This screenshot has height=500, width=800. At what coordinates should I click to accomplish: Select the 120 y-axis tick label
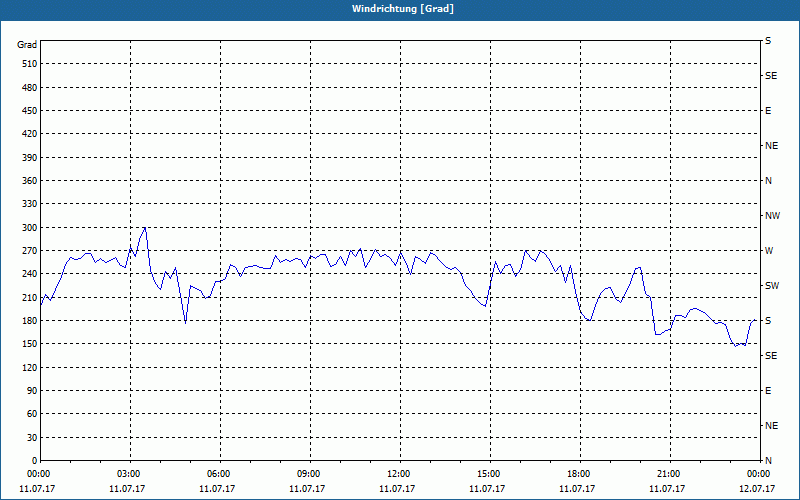click(x=29, y=367)
